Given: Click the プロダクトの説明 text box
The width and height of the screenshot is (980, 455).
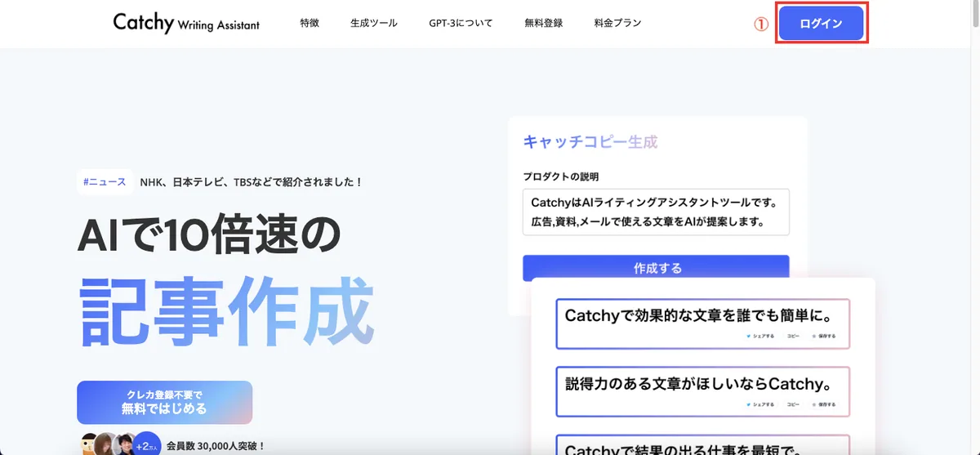Looking at the screenshot, I should pyautogui.click(x=656, y=212).
